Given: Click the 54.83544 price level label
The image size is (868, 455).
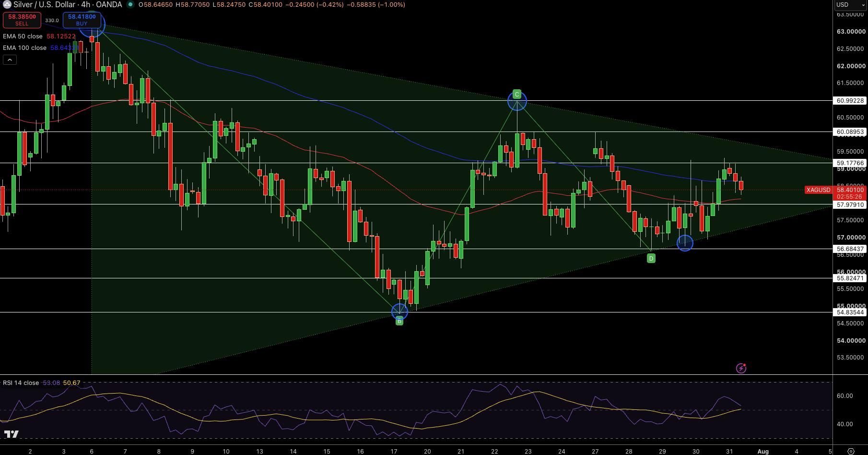Looking at the screenshot, I should click(x=850, y=312).
